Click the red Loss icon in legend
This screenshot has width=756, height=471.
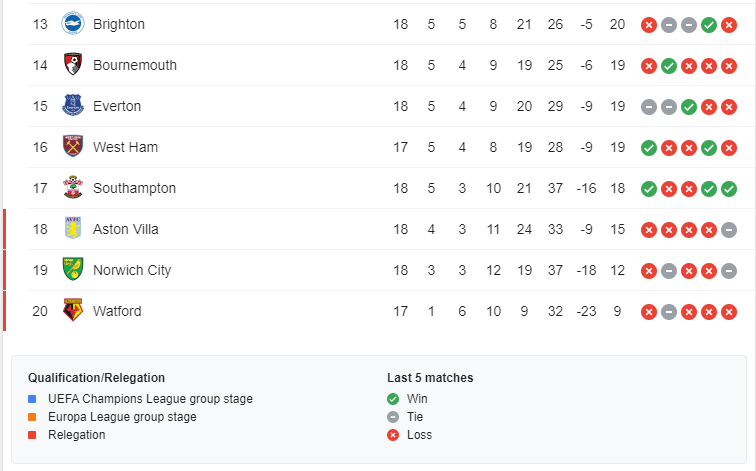click(393, 435)
